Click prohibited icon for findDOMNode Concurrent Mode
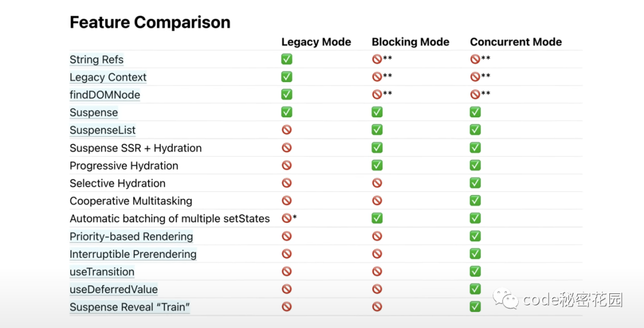Image resolution: width=644 pixels, height=328 pixels. (x=475, y=94)
